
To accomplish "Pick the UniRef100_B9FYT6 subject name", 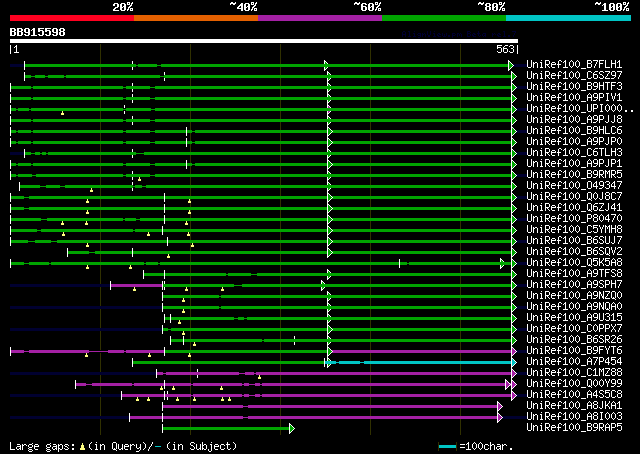I will click(x=574, y=351).
